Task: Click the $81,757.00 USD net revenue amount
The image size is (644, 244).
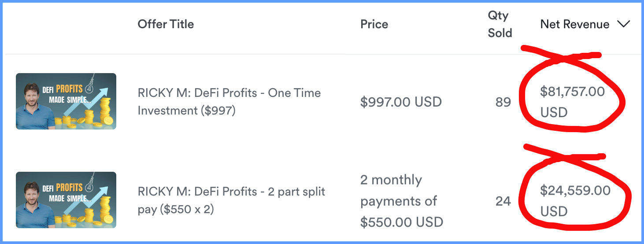Action: [572, 102]
